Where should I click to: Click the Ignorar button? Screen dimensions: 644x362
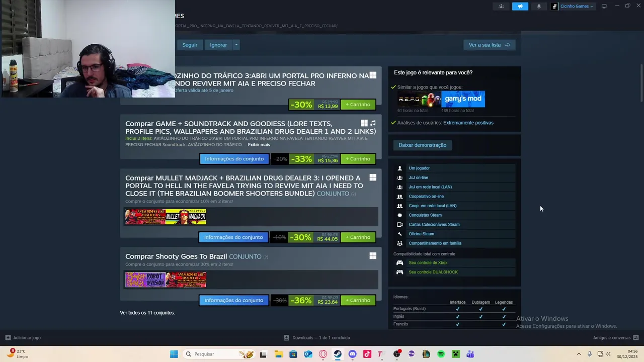tap(218, 45)
